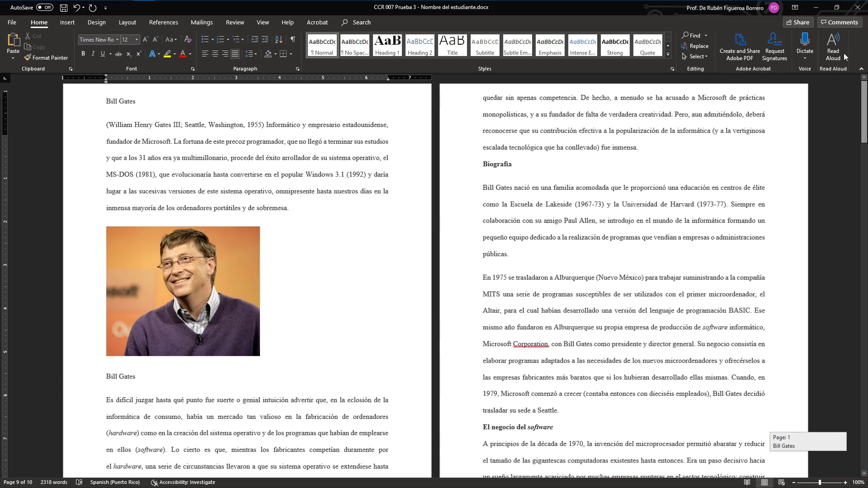
Task: Click the Search box in ribbon
Action: [356, 22]
